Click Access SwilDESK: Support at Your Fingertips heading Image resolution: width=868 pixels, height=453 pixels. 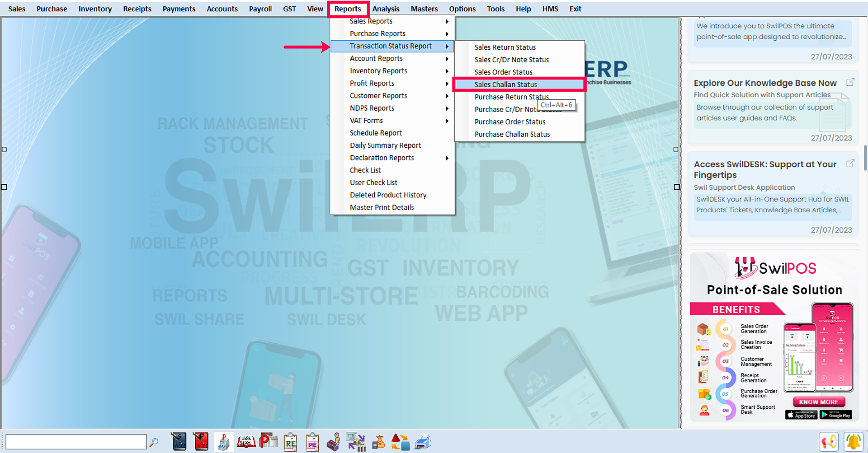(x=765, y=169)
